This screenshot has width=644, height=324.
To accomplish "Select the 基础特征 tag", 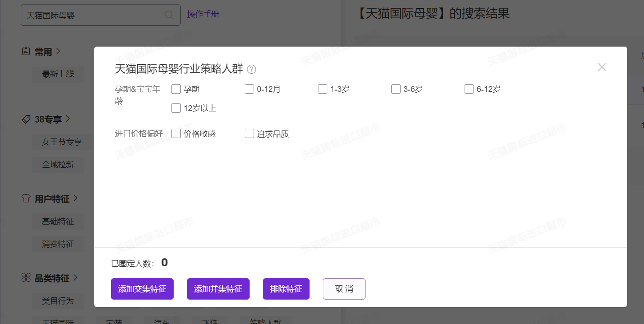I will click(x=58, y=221).
